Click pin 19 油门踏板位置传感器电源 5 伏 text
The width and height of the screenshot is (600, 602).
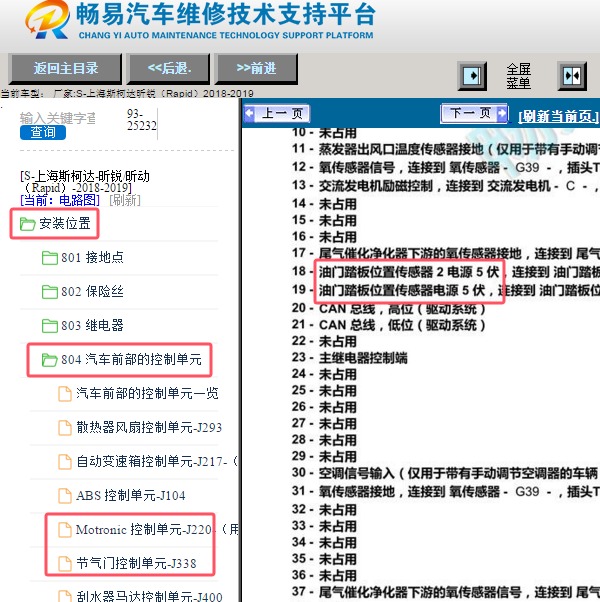[x=402, y=290]
